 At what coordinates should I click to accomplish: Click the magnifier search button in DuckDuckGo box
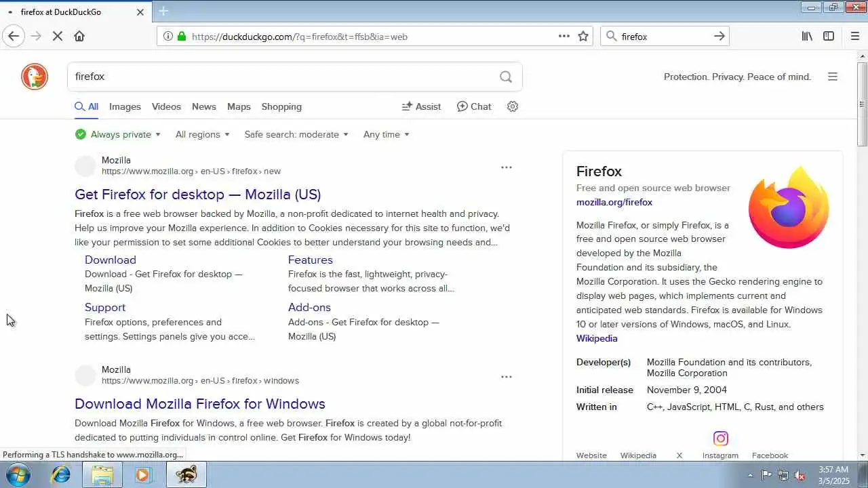pyautogui.click(x=506, y=77)
